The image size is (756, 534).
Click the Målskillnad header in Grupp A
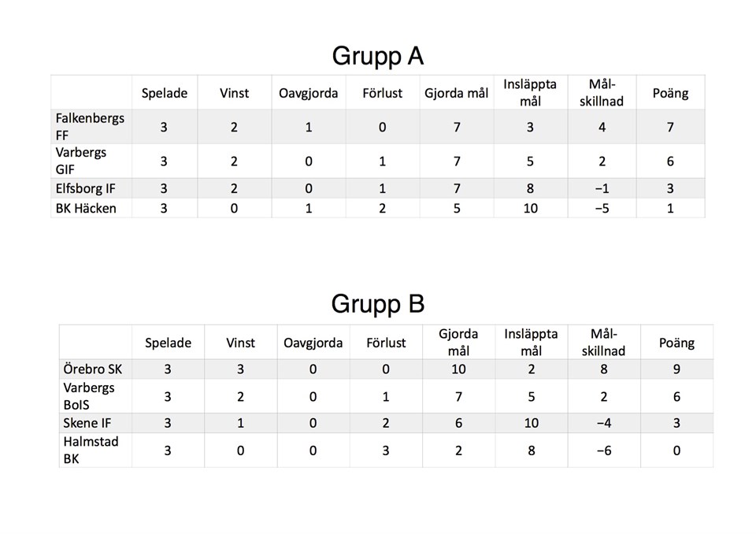click(602, 93)
